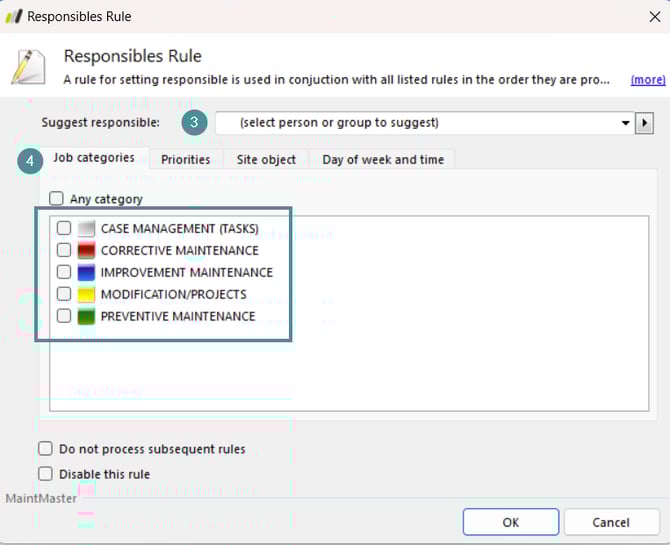Enable the Any category checkbox
Viewport: 670px width, 545px height.
point(57,199)
